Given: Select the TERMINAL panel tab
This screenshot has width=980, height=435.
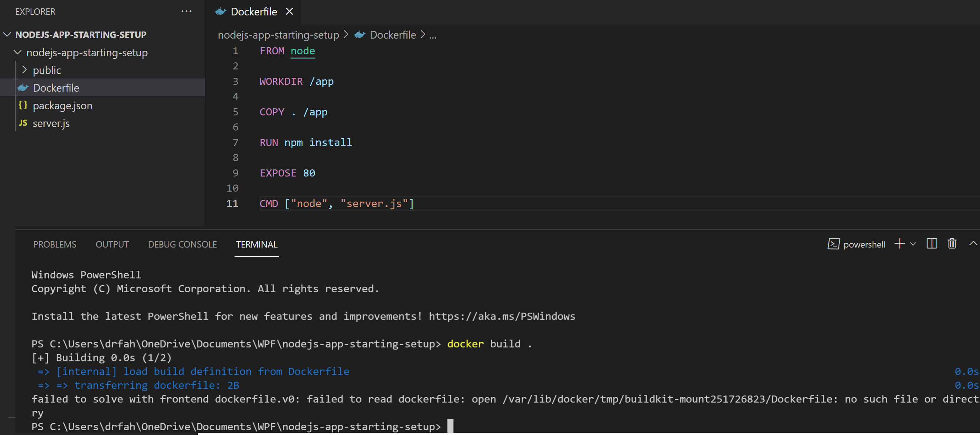Looking at the screenshot, I should pos(257,244).
